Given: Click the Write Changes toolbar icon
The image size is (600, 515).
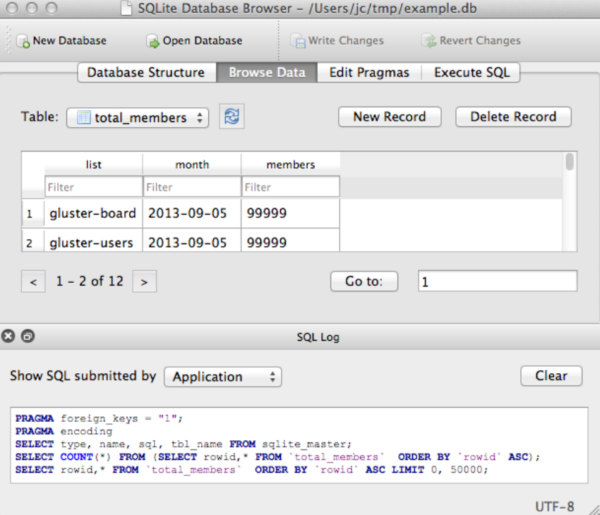Looking at the screenshot, I should tap(298, 41).
